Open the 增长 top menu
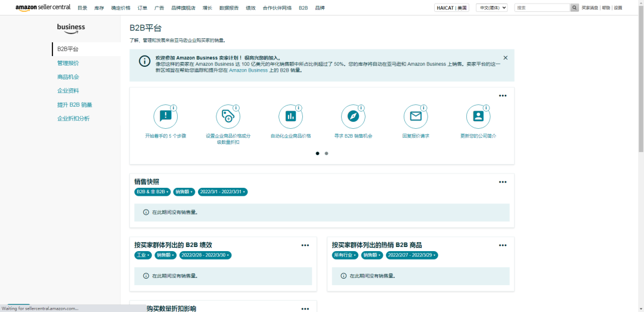This screenshot has height=312, width=644. (208, 8)
